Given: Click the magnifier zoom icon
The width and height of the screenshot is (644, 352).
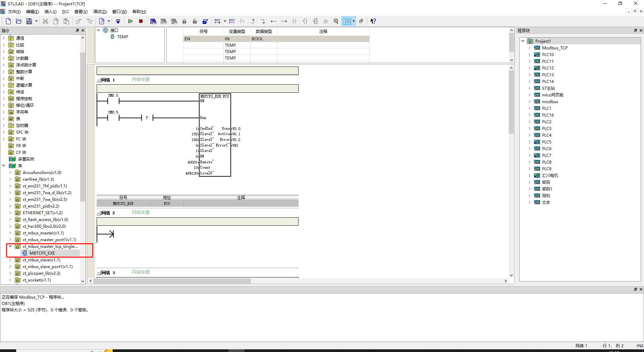Looking at the screenshot, I should (336, 21).
